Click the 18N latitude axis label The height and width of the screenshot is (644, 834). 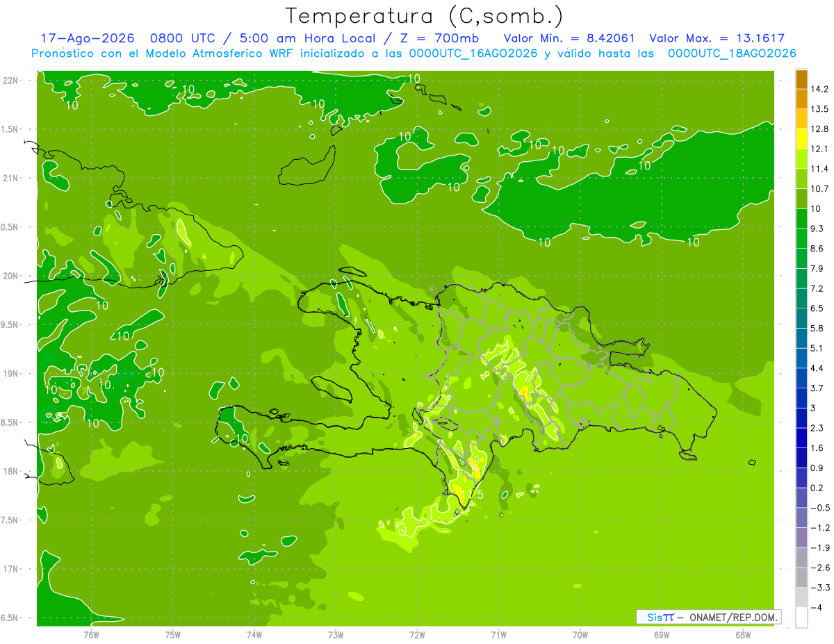click(x=10, y=471)
